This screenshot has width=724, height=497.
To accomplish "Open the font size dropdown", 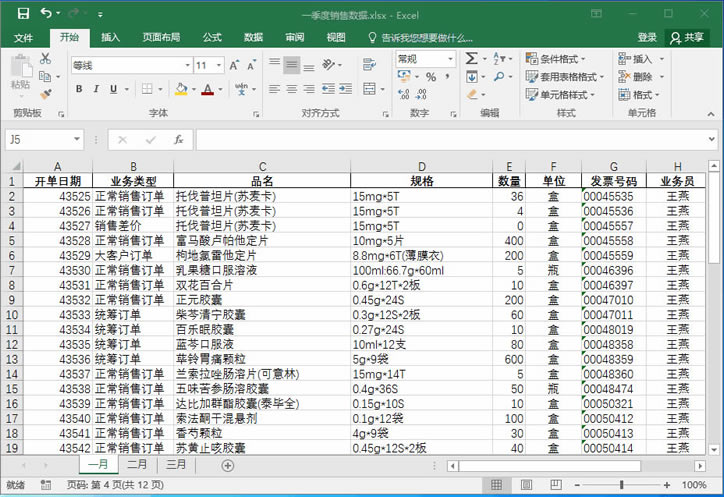I will (218, 65).
